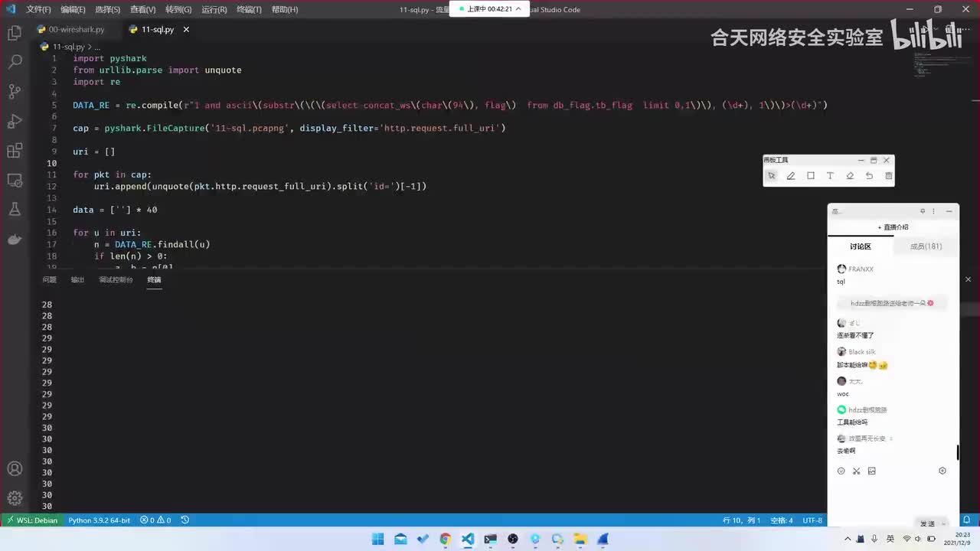Click the history clock icon in status bar

(x=185, y=520)
